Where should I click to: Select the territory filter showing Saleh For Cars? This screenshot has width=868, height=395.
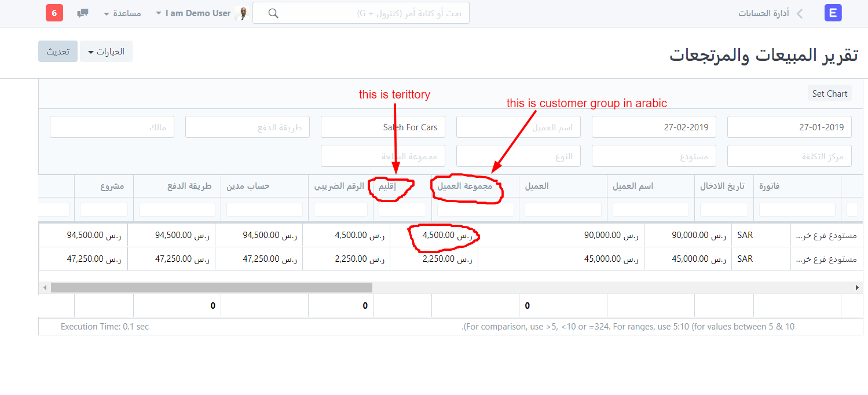(x=383, y=126)
